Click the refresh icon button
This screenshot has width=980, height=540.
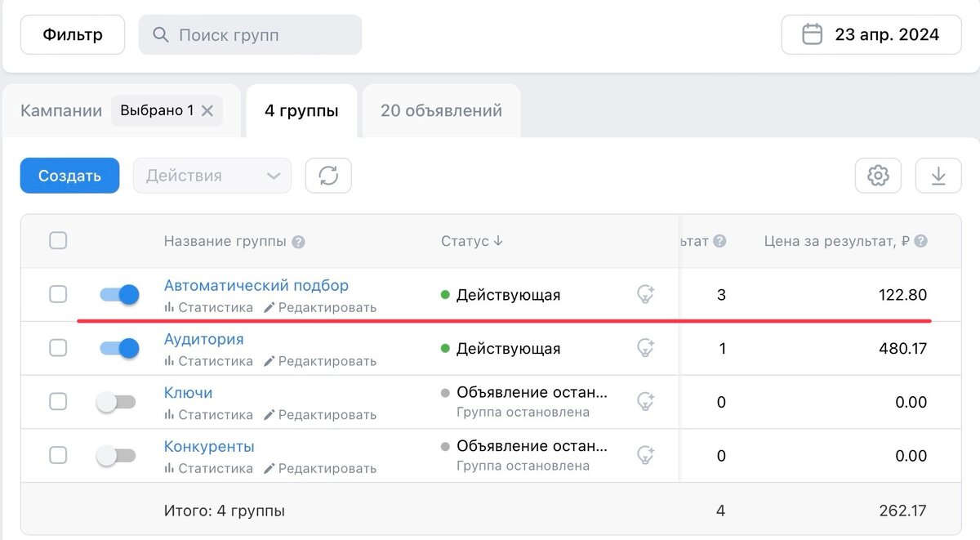pyautogui.click(x=328, y=176)
